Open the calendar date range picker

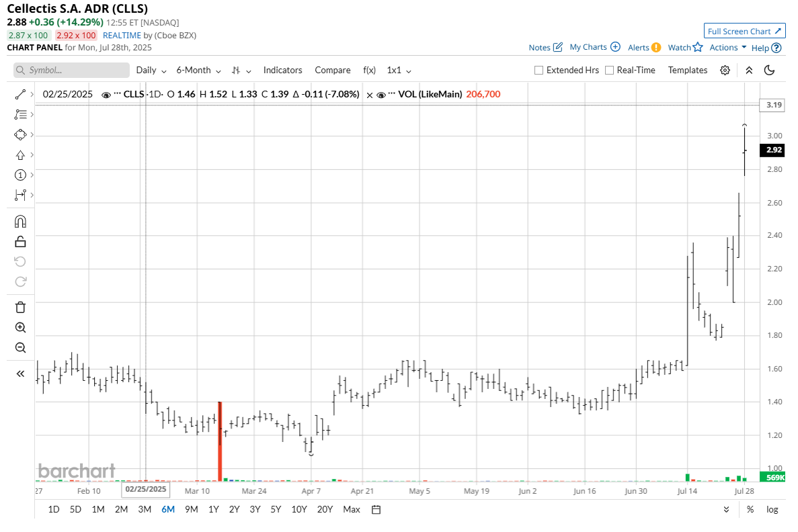376,510
